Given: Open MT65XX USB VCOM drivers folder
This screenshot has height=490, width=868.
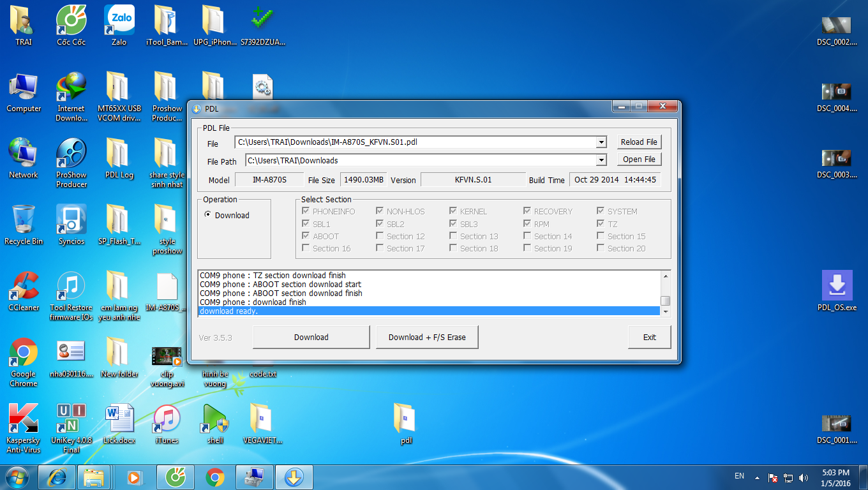Looking at the screenshot, I should tap(119, 96).
